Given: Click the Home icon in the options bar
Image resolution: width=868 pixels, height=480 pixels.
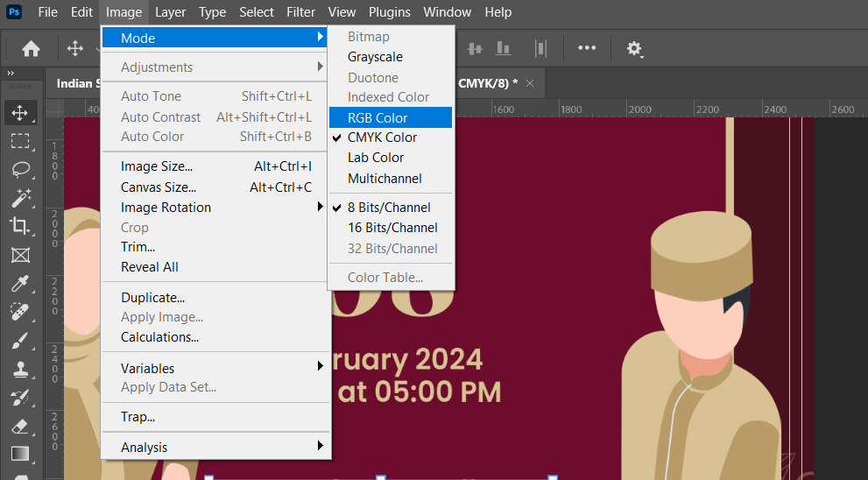Looking at the screenshot, I should click(x=31, y=49).
